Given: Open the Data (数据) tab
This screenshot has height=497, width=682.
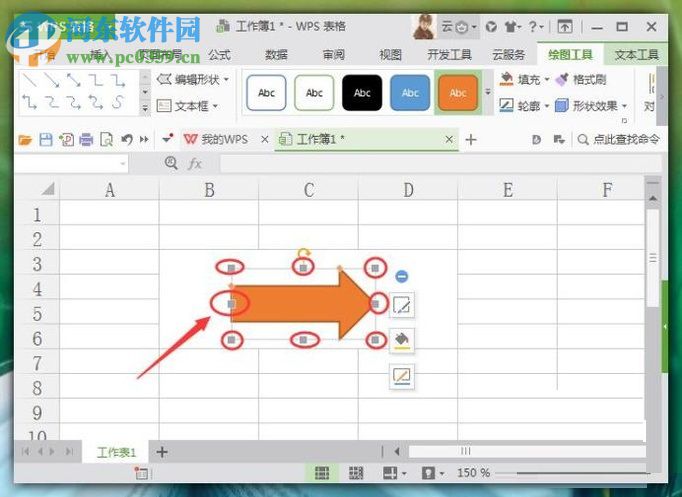Looking at the screenshot, I should point(277,55).
